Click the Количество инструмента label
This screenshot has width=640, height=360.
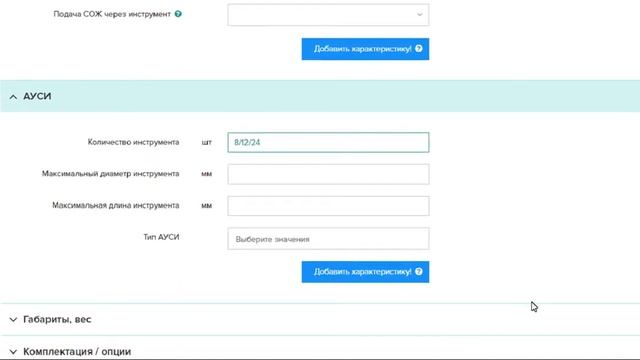coord(133,142)
